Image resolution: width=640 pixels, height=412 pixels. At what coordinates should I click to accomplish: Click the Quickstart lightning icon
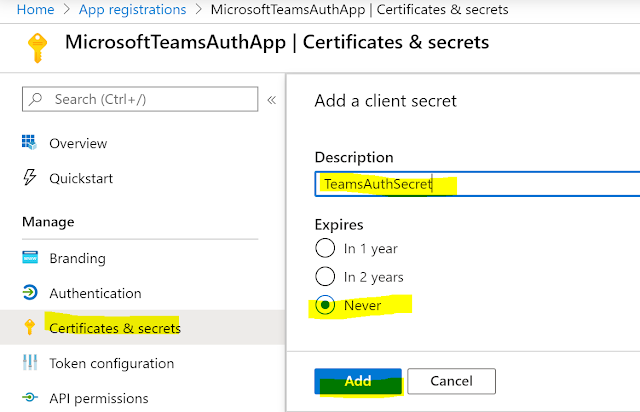click(29, 178)
